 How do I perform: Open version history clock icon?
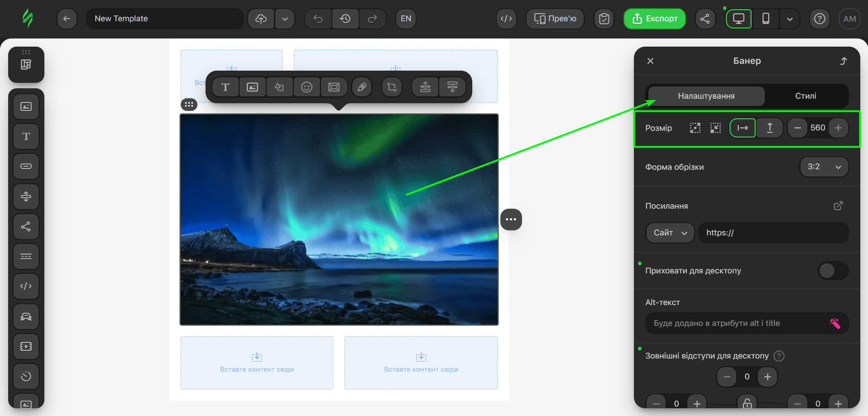(x=345, y=19)
